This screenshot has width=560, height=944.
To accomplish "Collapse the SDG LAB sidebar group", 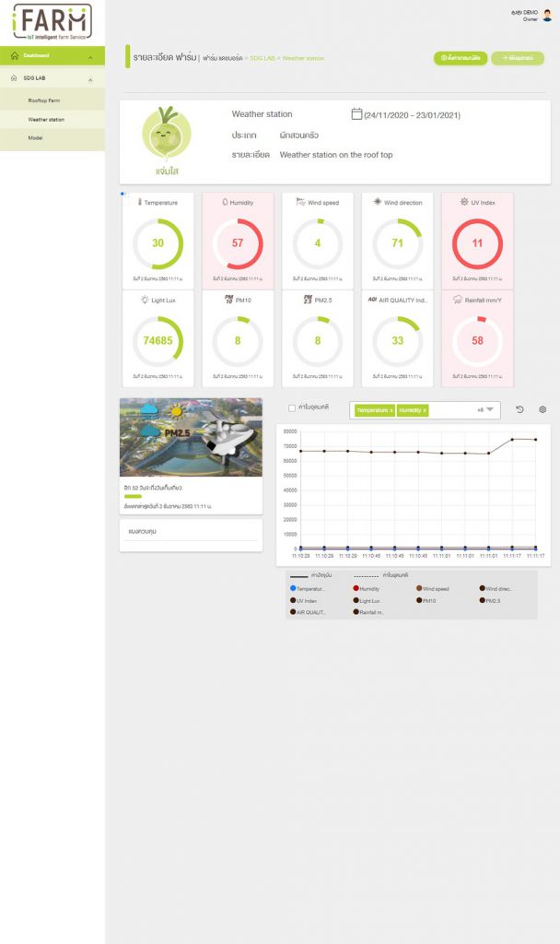I will 90,78.
